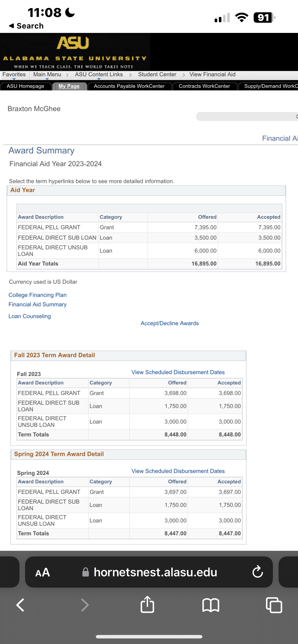Open the College Financing Plan link
Image resolution: width=298 pixels, height=644 pixels.
click(x=38, y=295)
